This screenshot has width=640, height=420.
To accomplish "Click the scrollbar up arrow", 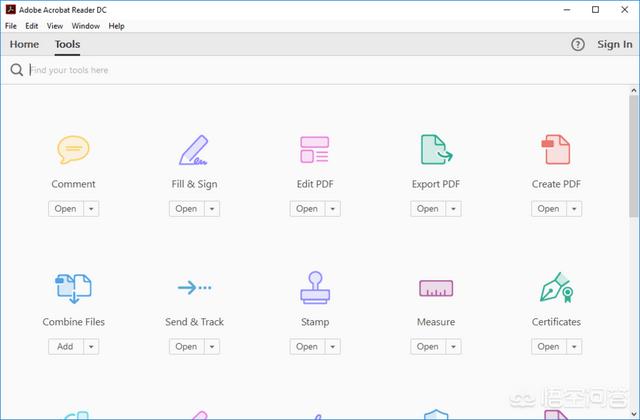I will pyautogui.click(x=633, y=91).
